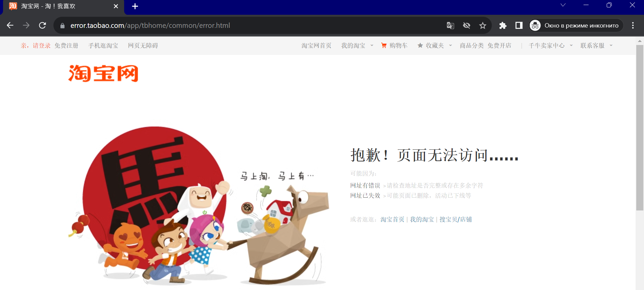
Task: Click the third-party cookies blocked eye icon
Action: (467, 26)
